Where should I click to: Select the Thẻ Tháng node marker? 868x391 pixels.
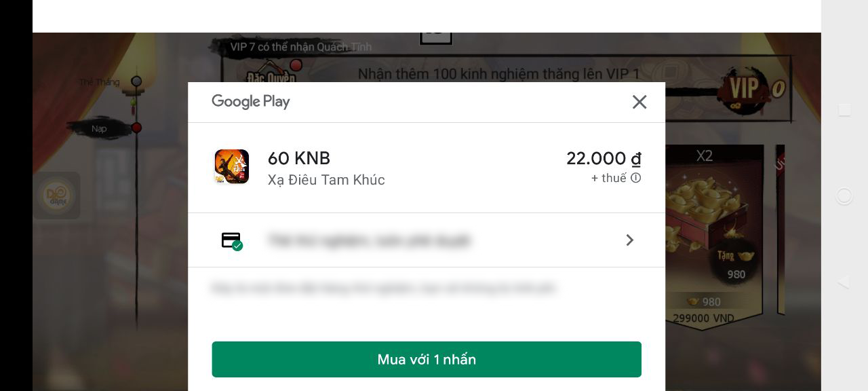pos(136,81)
